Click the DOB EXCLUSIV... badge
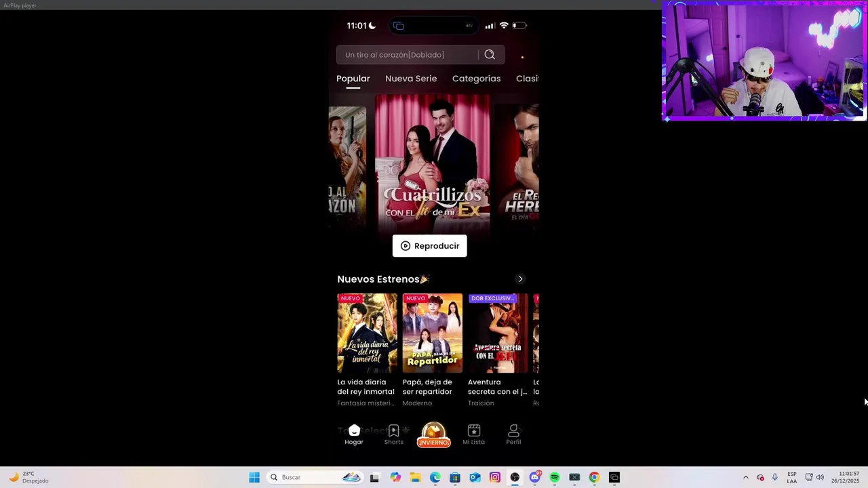The width and height of the screenshot is (868, 488). coord(493,298)
